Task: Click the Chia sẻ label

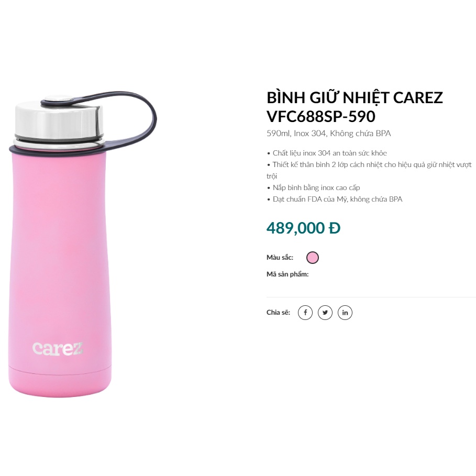Action: point(279,313)
